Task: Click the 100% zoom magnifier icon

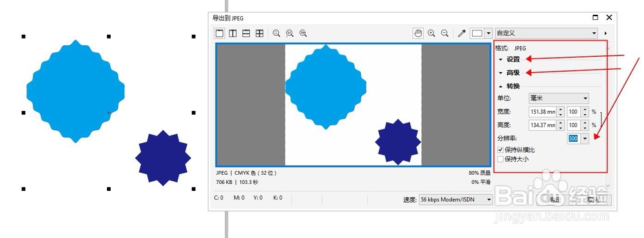Action: click(x=303, y=34)
